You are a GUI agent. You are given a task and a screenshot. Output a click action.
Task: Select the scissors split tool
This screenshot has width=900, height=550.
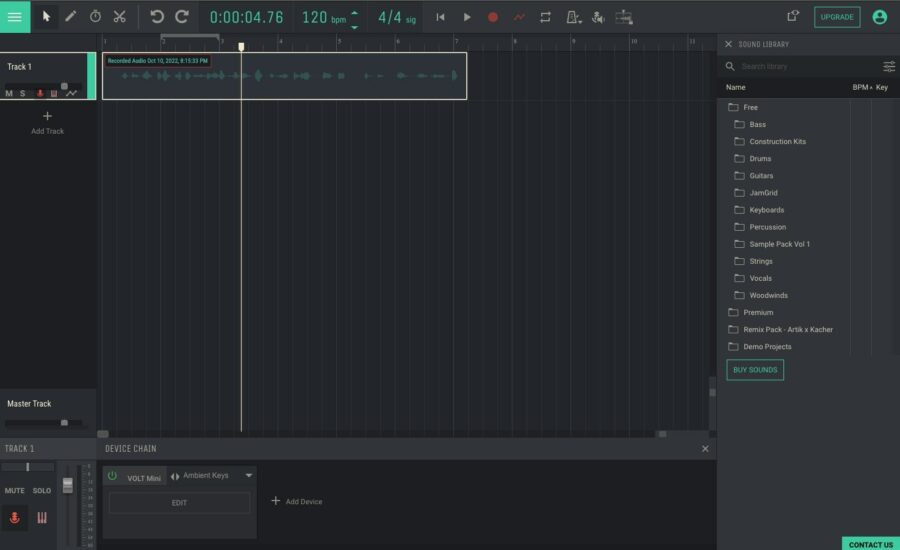119,17
